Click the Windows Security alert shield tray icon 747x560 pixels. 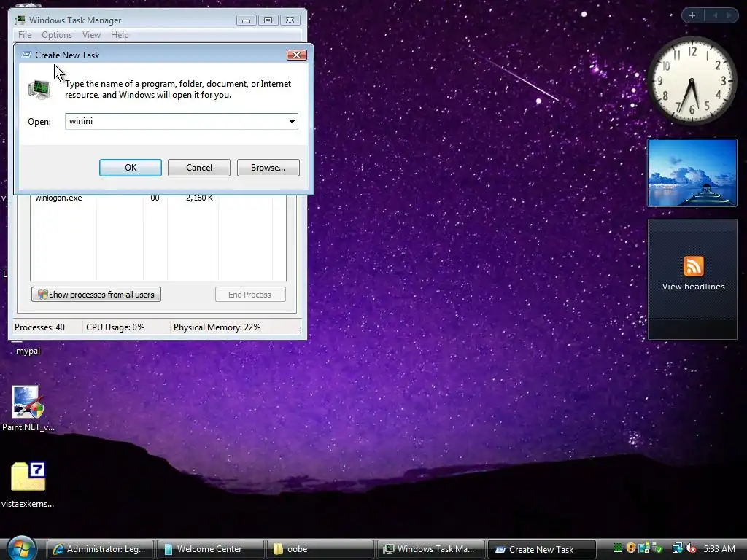[631, 548]
